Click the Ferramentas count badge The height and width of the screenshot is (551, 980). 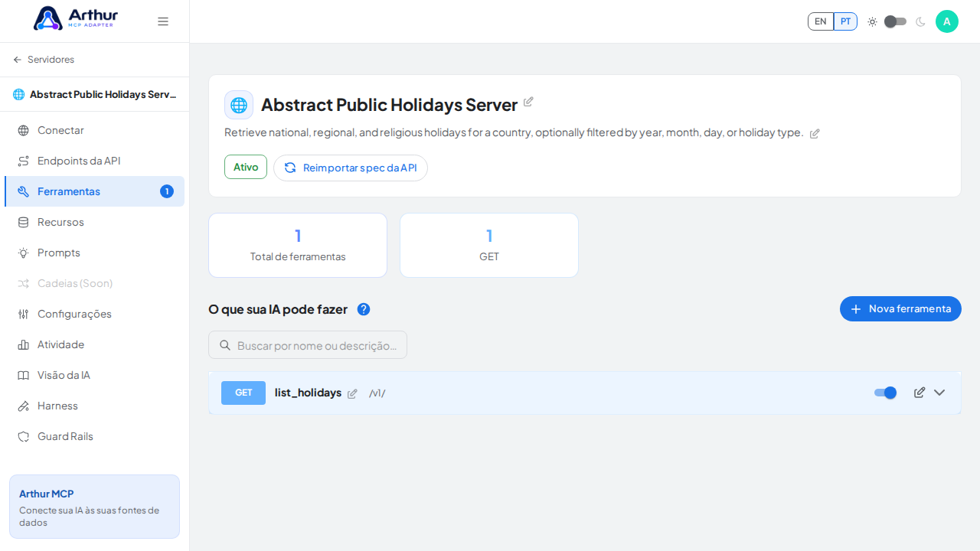pos(167,191)
